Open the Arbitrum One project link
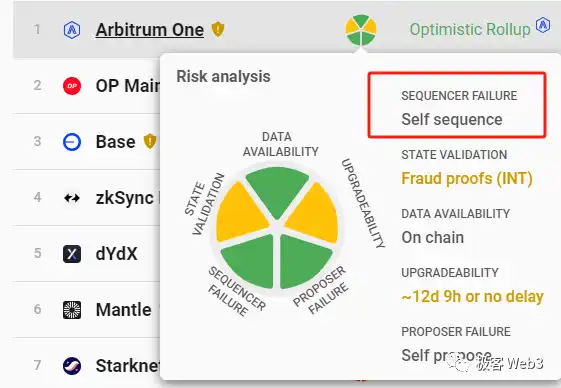561x388 pixels. click(x=150, y=30)
